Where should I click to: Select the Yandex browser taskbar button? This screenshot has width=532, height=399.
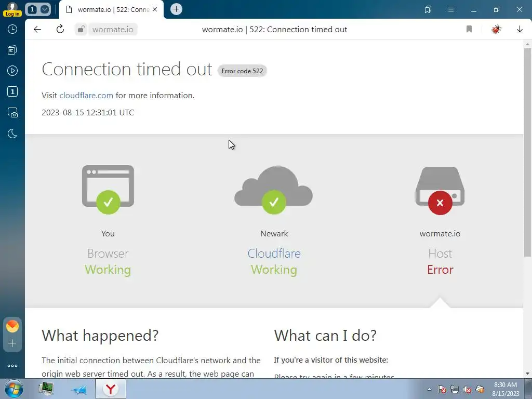point(111,389)
